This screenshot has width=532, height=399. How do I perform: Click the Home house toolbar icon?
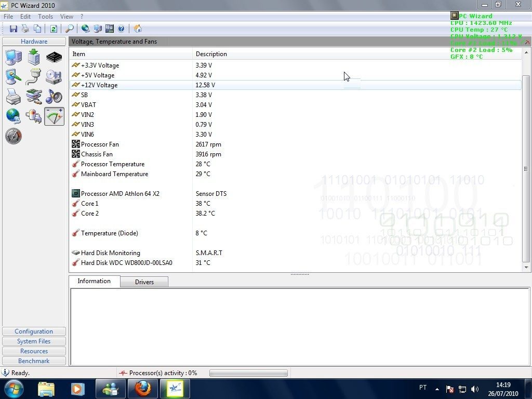137,29
